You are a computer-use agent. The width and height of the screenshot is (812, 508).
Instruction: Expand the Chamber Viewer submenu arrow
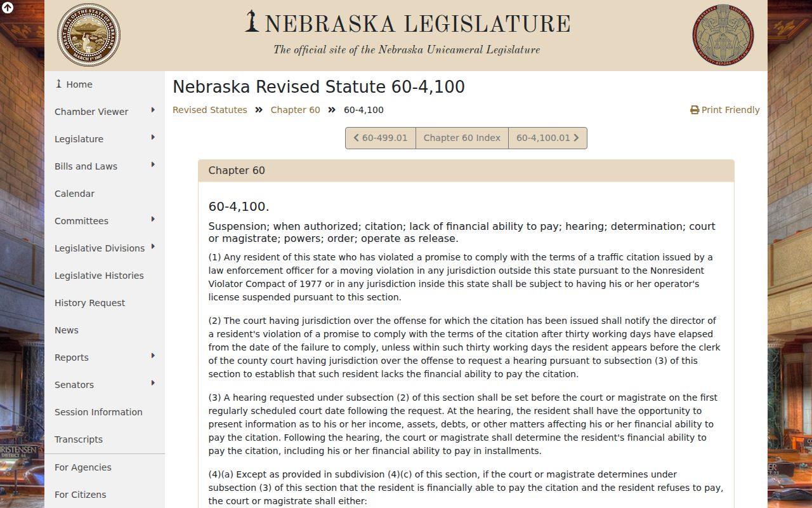point(153,110)
